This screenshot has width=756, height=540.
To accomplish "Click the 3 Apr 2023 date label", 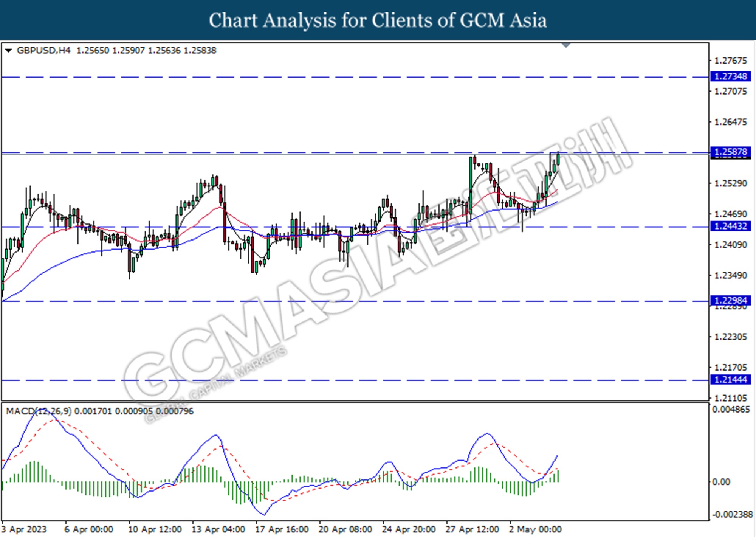I will coord(24,529).
